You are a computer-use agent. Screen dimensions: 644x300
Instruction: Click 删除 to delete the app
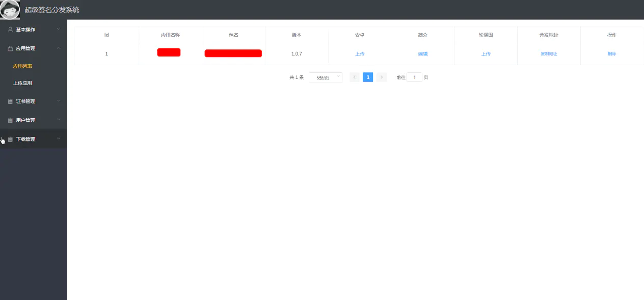tap(612, 53)
